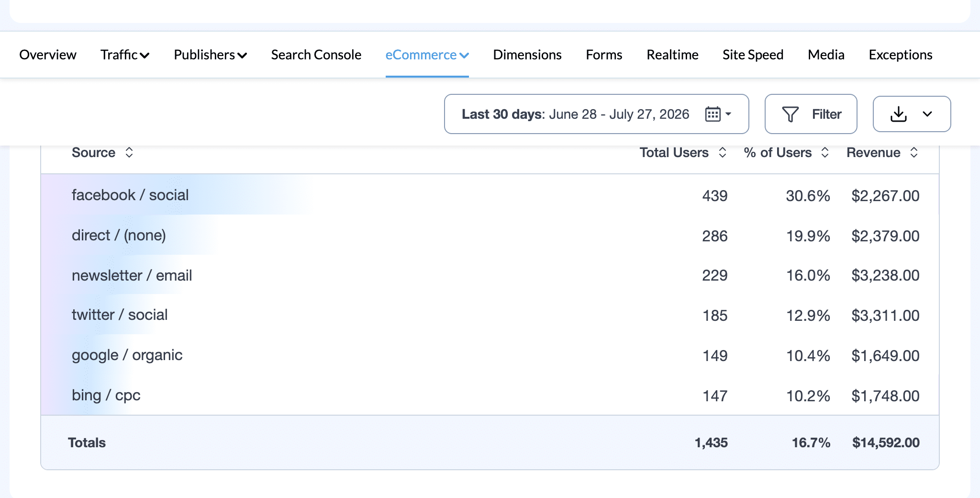Open the Exceptions tab
980x498 pixels.
[900, 55]
